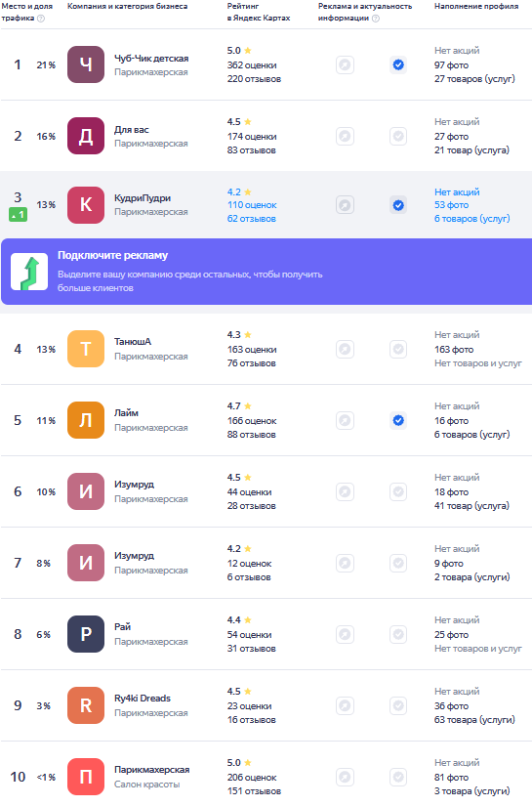Click the advertising status icon for Чуб-Чик детская

pos(346,64)
